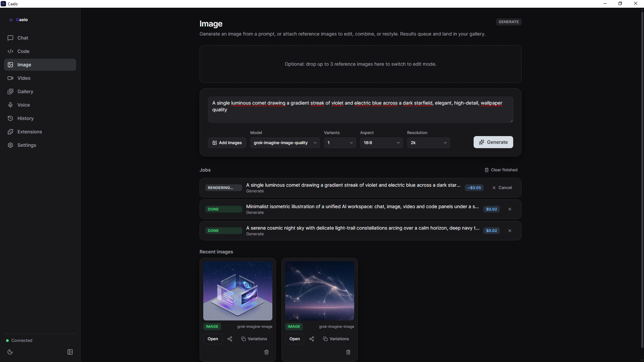
Task: Open the Aspect 16:9 dropdown
Action: 381,143
